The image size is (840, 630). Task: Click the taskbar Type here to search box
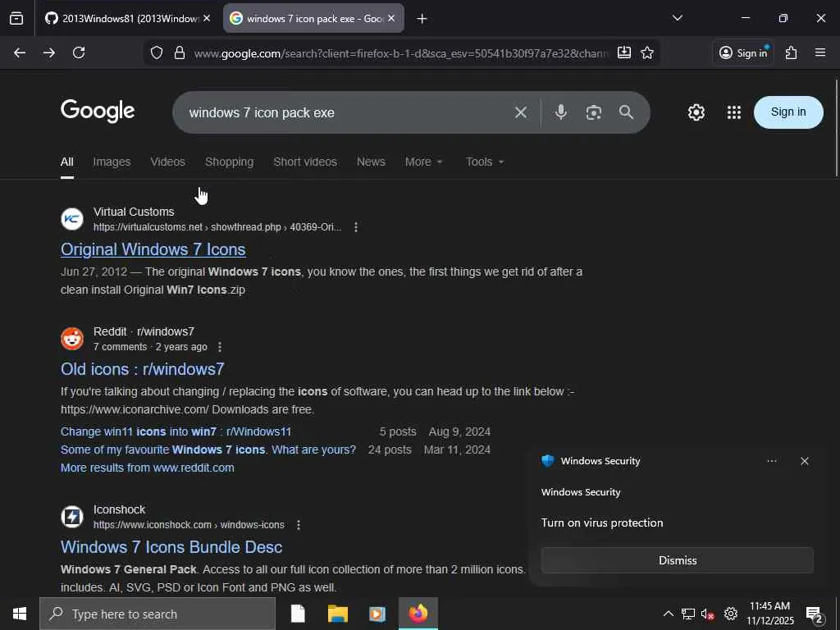pos(157,614)
